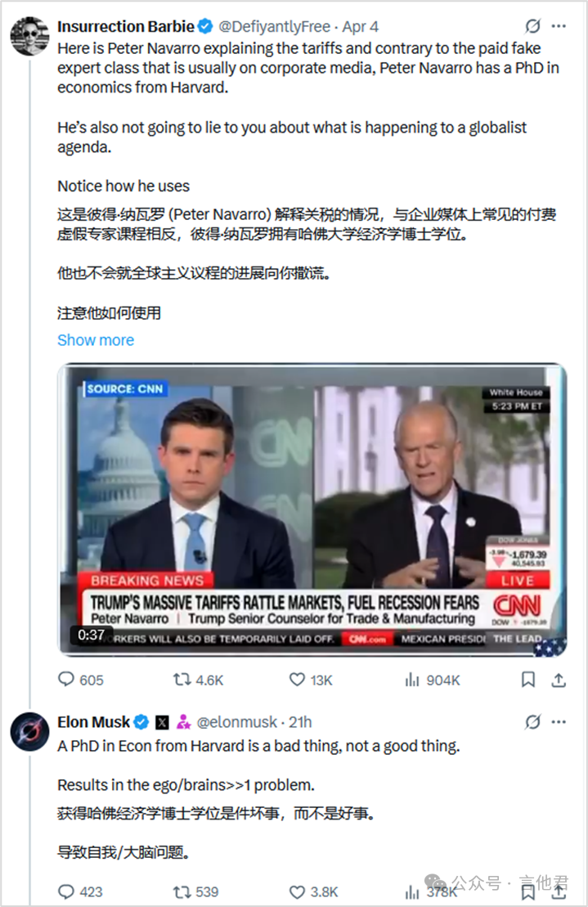Reply to Elon Musk's post (423 replies)

(66, 891)
